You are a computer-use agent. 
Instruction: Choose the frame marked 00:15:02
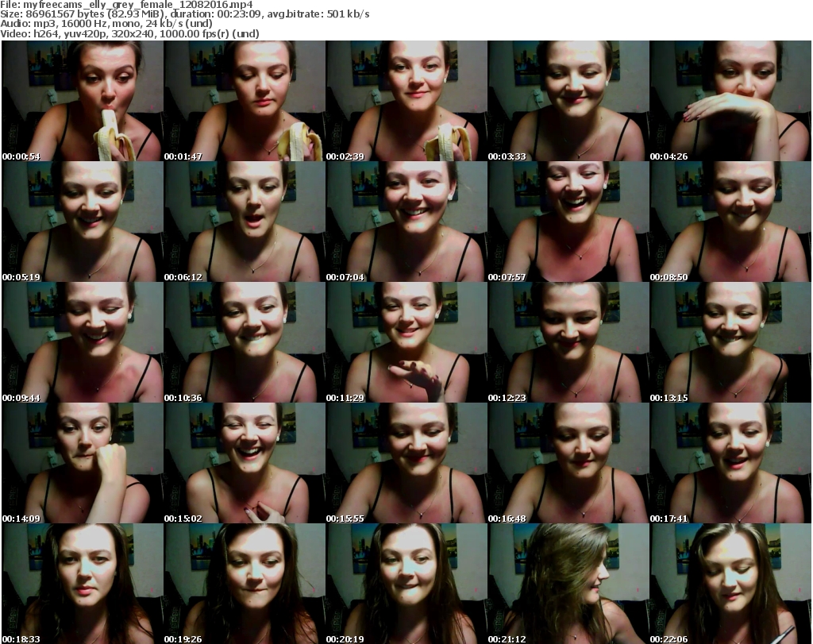click(245, 463)
